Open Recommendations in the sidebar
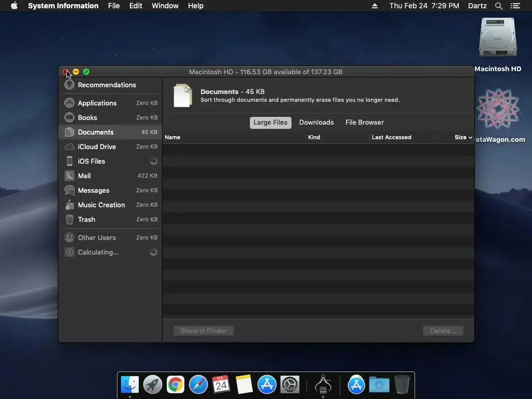This screenshot has width=532, height=399. coord(110,85)
